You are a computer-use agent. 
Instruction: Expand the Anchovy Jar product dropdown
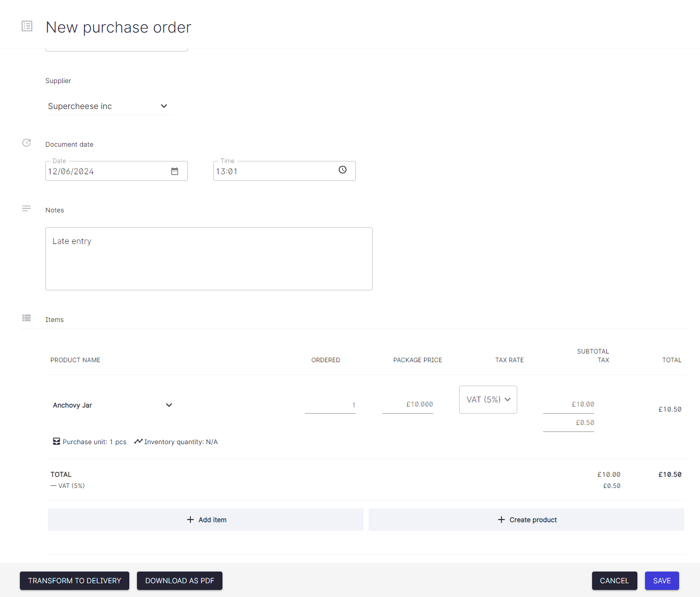coord(169,405)
